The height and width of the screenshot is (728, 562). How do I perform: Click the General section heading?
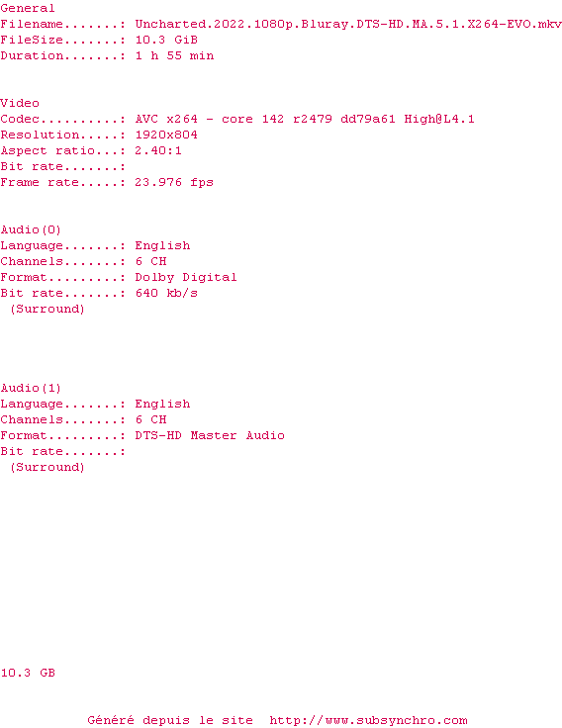point(28,8)
